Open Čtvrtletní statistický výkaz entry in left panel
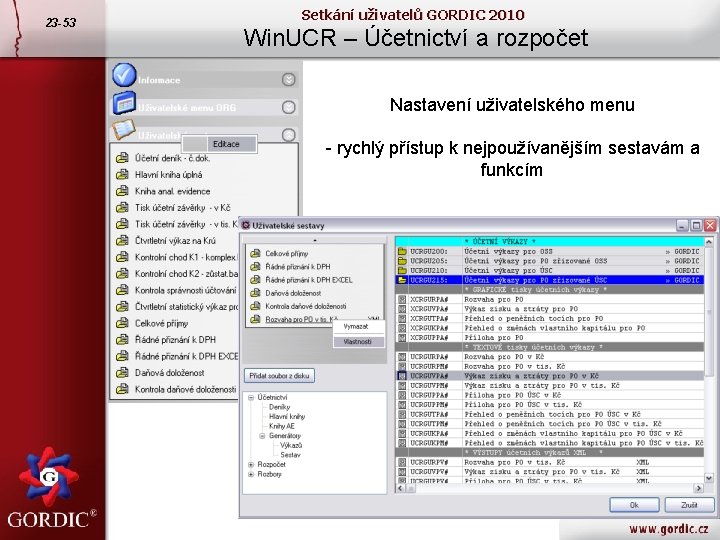This screenshot has height=540, width=720. click(x=186, y=307)
